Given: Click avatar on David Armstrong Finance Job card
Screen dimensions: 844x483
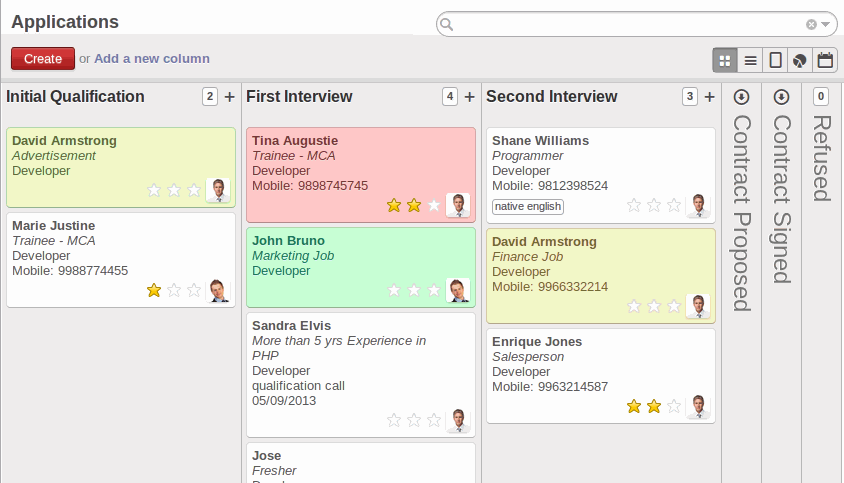Looking at the screenshot, I should 698,306.
